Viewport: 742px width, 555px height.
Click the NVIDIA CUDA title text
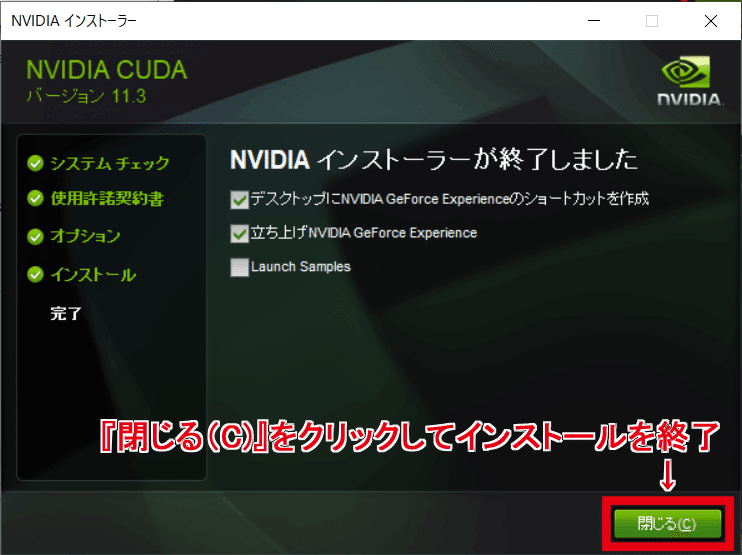(x=106, y=70)
